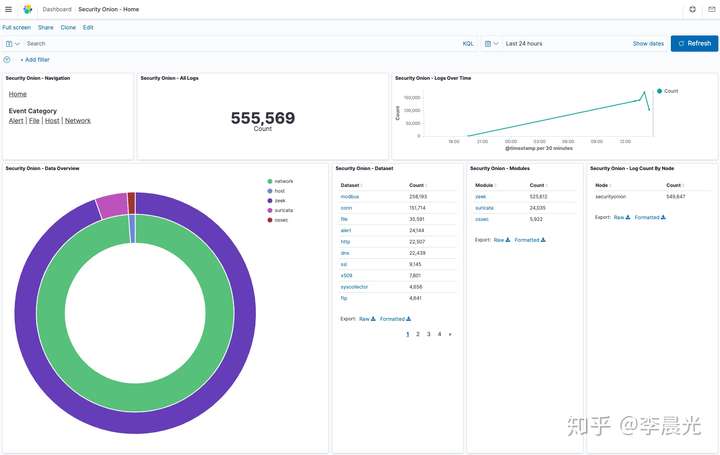Export Modules table as Raw
This screenshot has width=720, height=455.
(x=501, y=240)
